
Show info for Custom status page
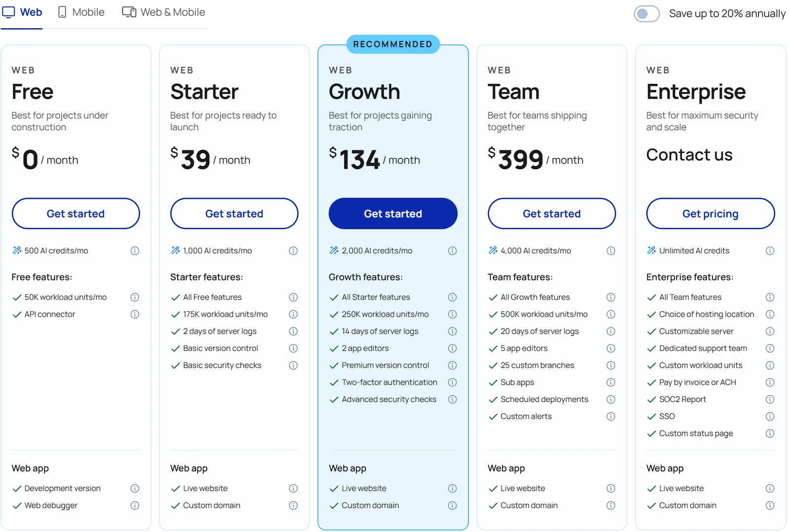click(x=770, y=433)
